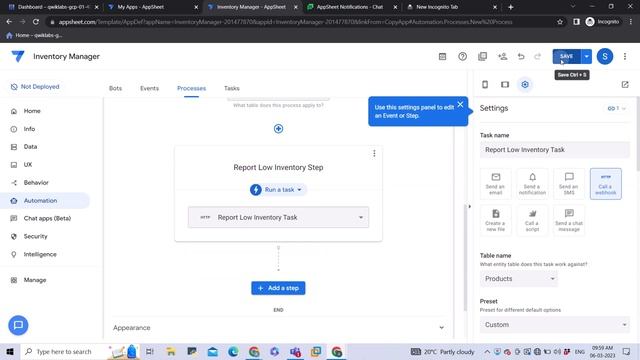Open Microsoft Edge from the taskbar
Viewport: 640px width, 360px height.
pyautogui.click(x=233, y=351)
